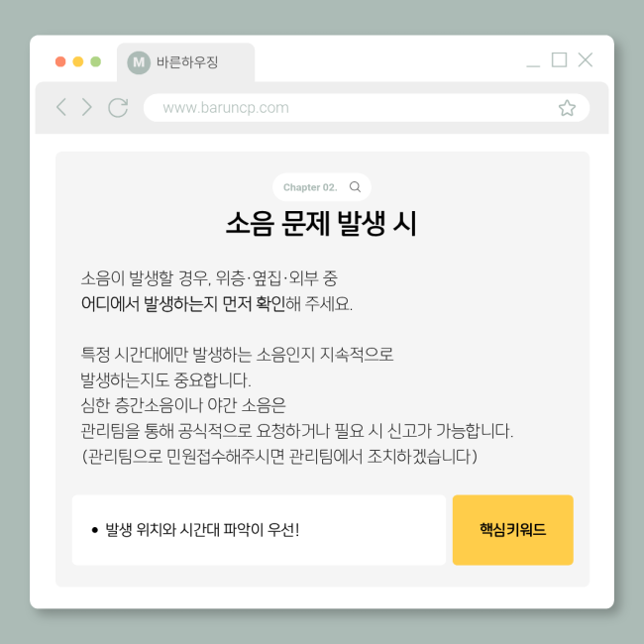Click the yellow 핵심키워드 button

pos(512,530)
